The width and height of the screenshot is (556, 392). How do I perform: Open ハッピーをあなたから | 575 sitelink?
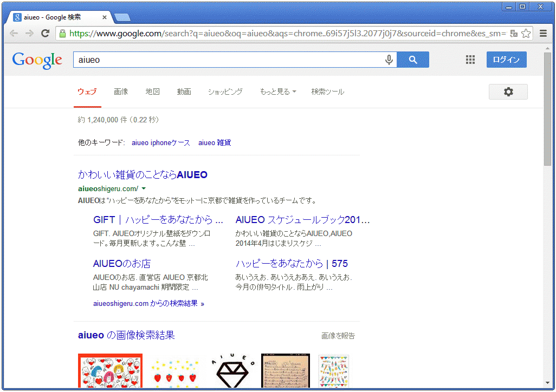pos(292,264)
